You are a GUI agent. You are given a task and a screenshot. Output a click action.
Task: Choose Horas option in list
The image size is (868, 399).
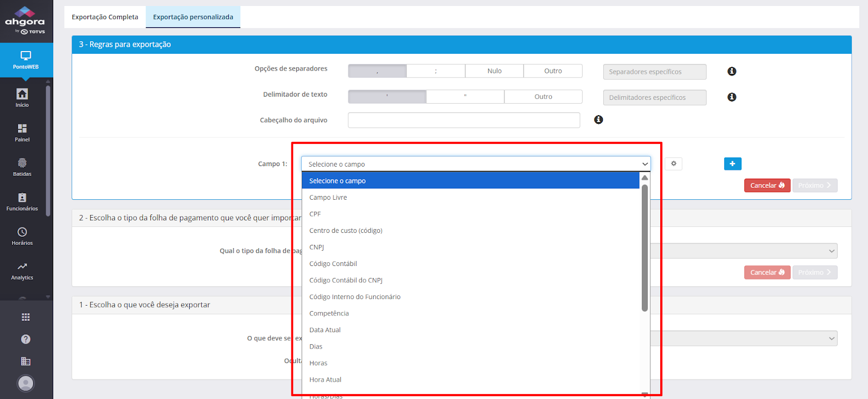[x=471, y=363]
